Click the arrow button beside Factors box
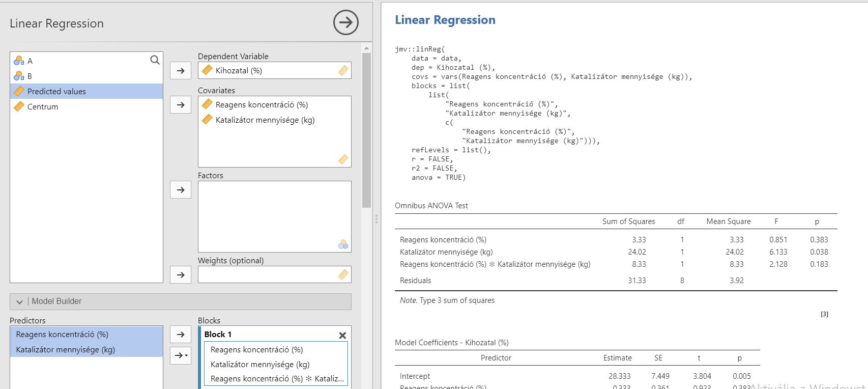The width and height of the screenshot is (868, 389). pos(180,190)
